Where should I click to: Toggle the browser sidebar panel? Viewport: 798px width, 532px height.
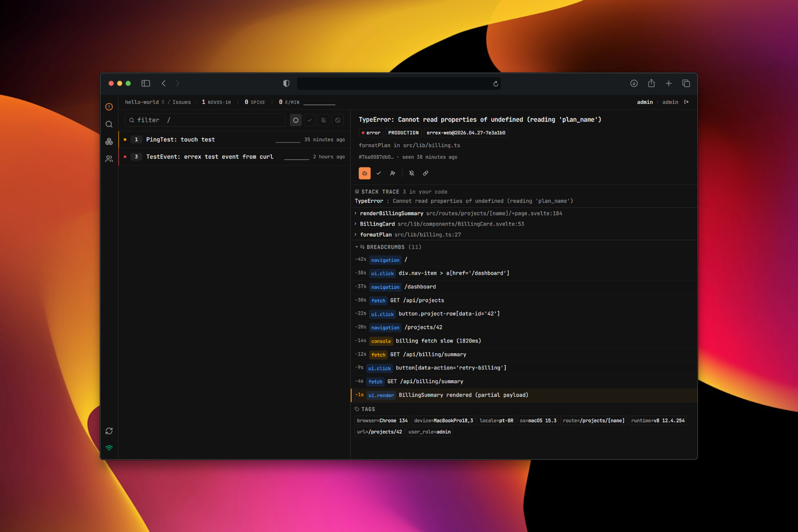[145, 84]
